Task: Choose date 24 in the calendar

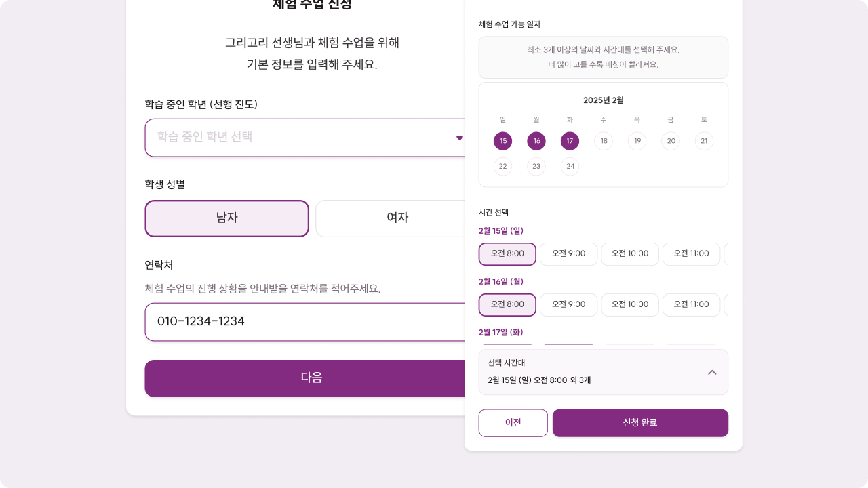Action: [570, 166]
